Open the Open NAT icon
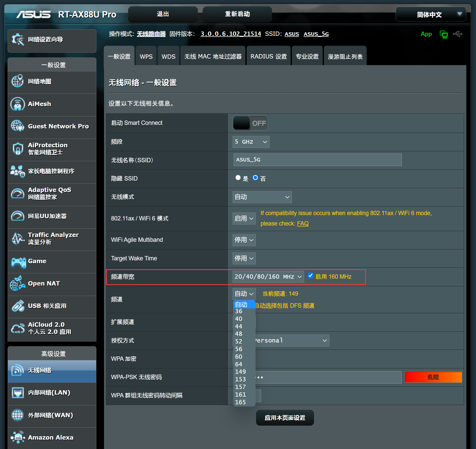The height and width of the screenshot is (449, 476). pyautogui.click(x=18, y=283)
